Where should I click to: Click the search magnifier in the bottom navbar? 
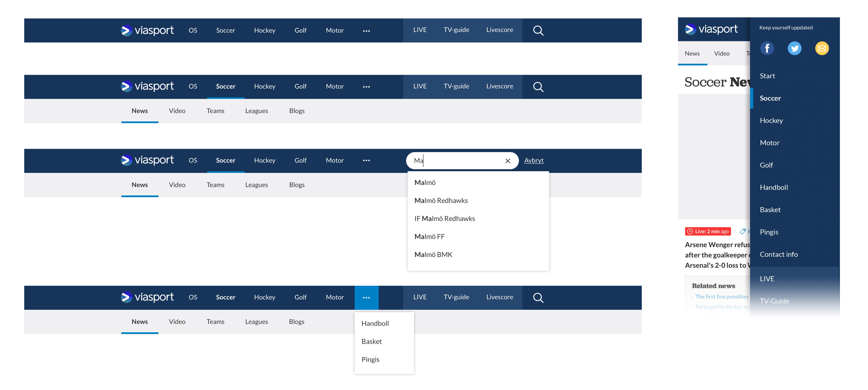(x=538, y=297)
